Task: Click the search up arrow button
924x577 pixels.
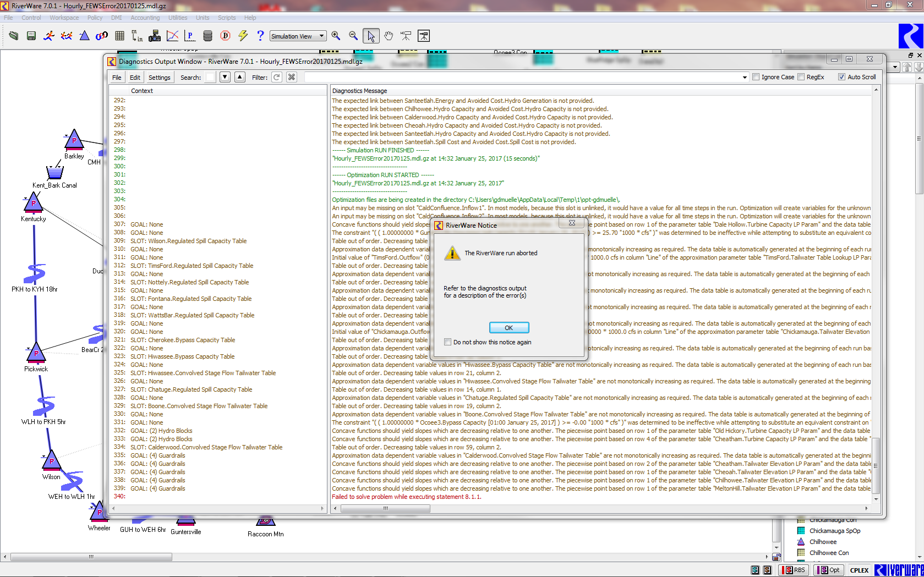Action: 240,77
